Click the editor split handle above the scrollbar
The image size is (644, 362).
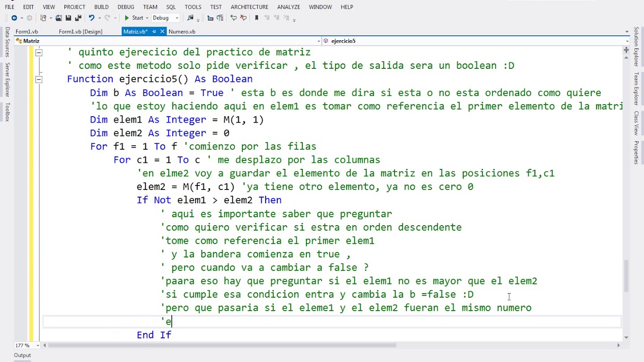click(x=626, y=50)
